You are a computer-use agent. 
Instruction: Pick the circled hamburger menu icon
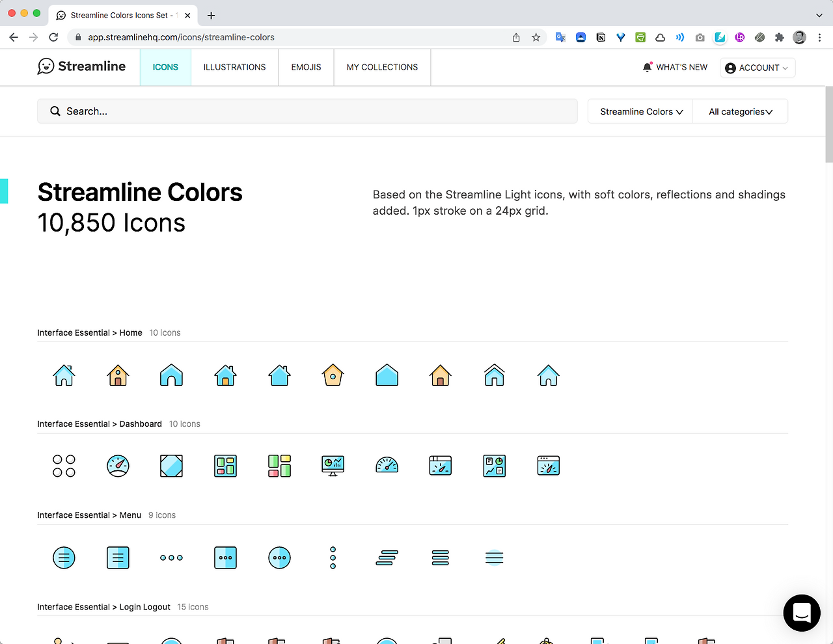point(64,557)
